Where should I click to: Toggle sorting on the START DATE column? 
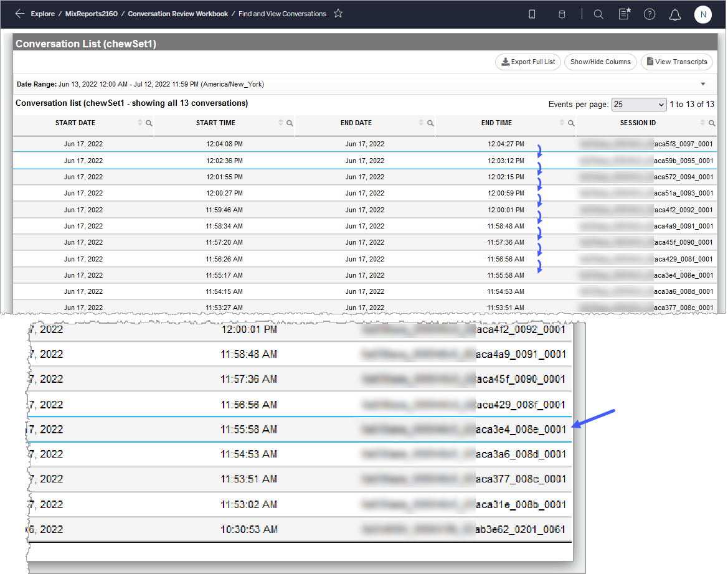coord(139,123)
